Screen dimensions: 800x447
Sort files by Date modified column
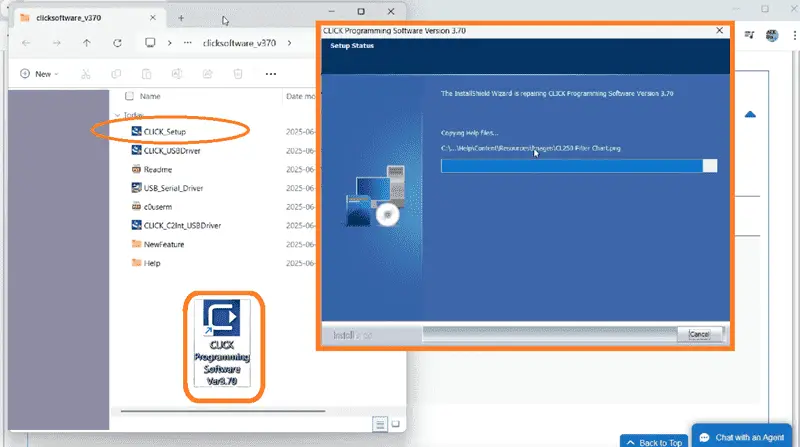click(301, 96)
